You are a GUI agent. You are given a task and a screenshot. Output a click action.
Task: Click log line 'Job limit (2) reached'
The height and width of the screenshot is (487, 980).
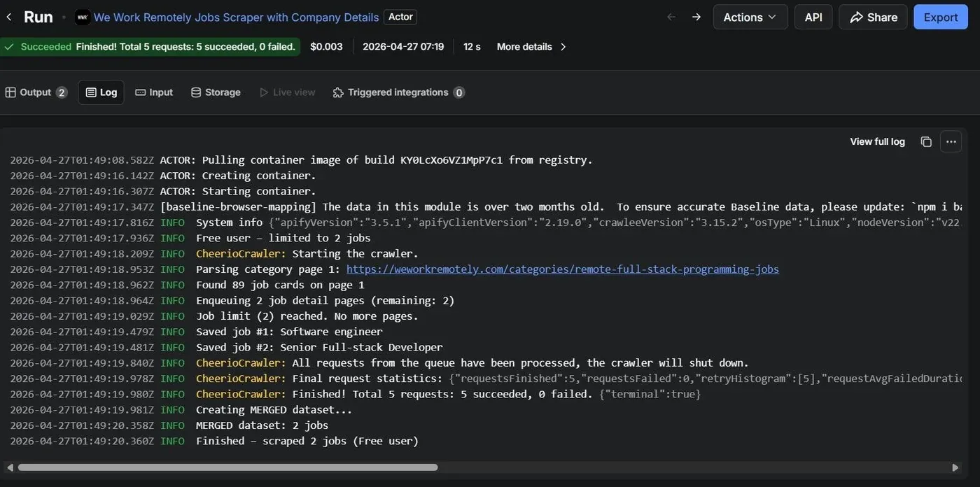click(214, 316)
